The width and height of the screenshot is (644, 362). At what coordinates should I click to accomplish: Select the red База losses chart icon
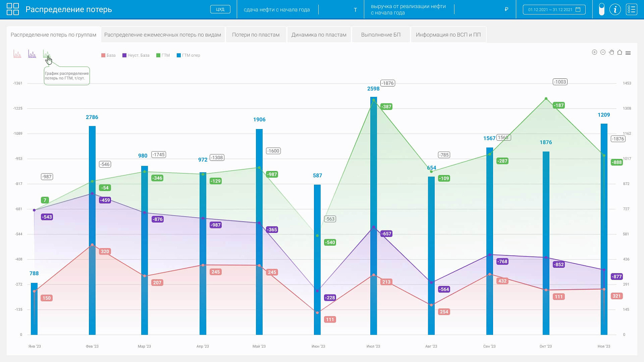pos(17,54)
